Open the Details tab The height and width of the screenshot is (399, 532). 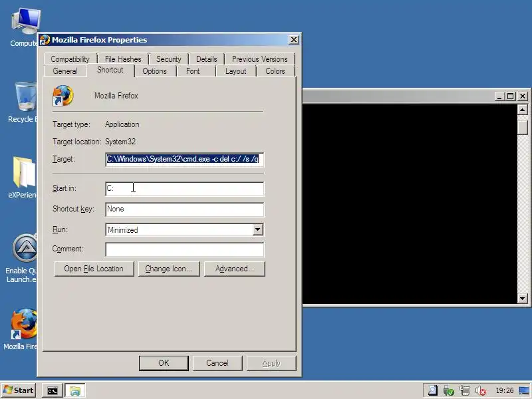207,59
